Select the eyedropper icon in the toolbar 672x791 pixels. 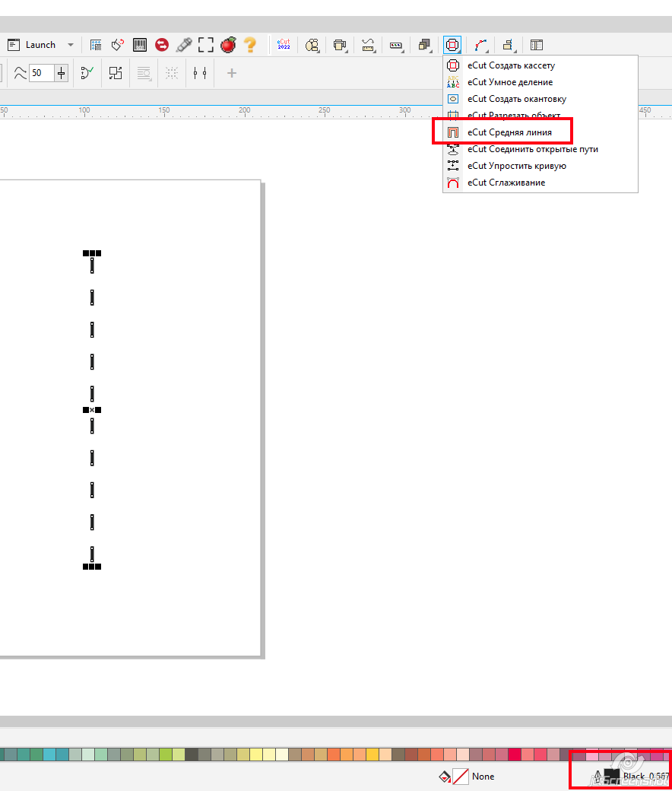[183, 45]
